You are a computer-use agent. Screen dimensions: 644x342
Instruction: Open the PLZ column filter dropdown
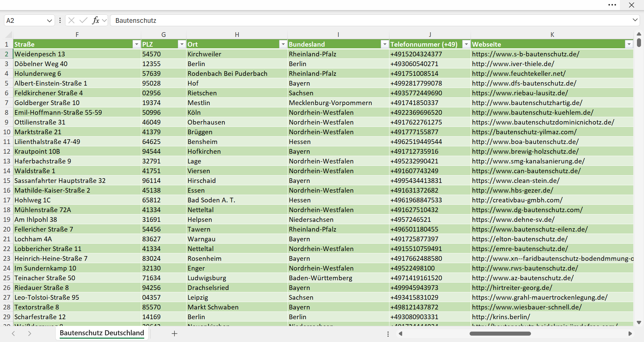182,44
